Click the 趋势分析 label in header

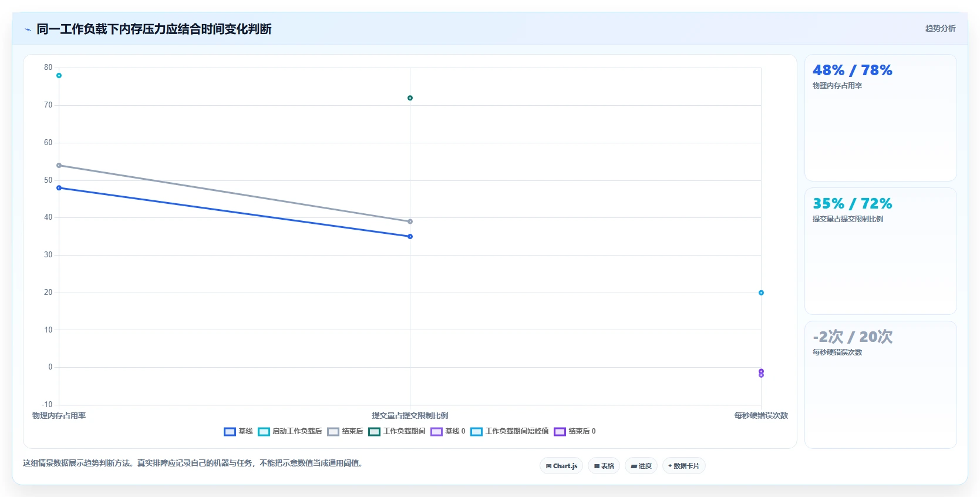(940, 28)
